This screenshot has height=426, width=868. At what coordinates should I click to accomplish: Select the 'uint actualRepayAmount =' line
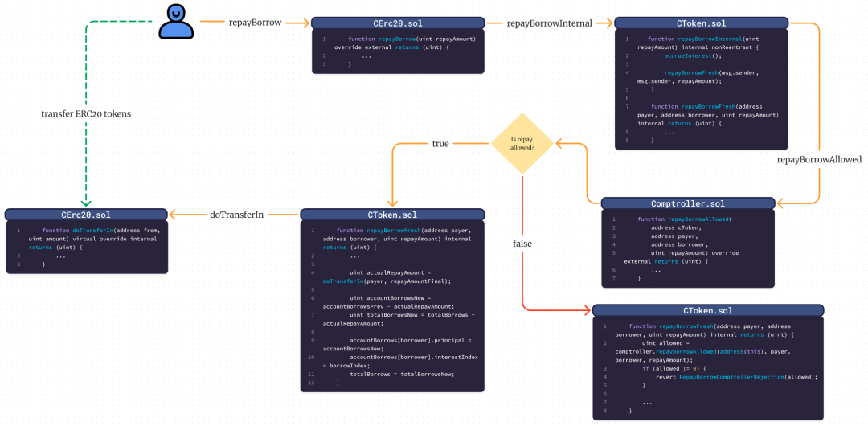(x=391, y=272)
